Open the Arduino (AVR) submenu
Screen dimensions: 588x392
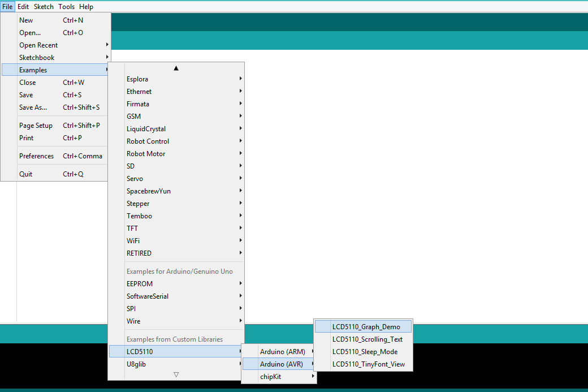coord(279,364)
